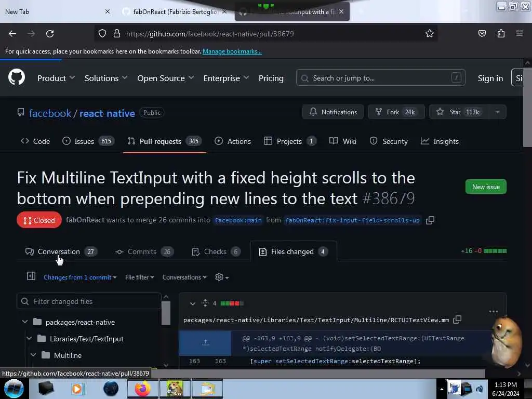Show hidden system tray icons
This screenshot has height=399, width=532.
click(x=442, y=389)
